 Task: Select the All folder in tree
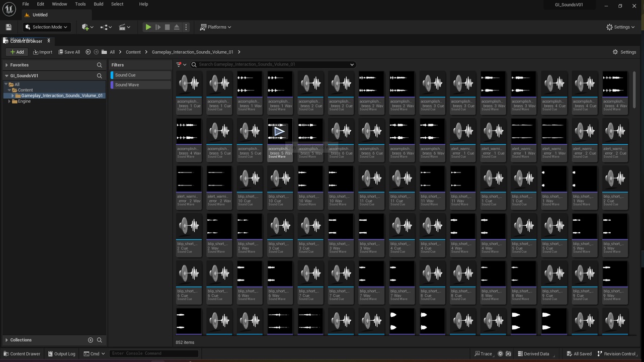(x=17, y=84)
